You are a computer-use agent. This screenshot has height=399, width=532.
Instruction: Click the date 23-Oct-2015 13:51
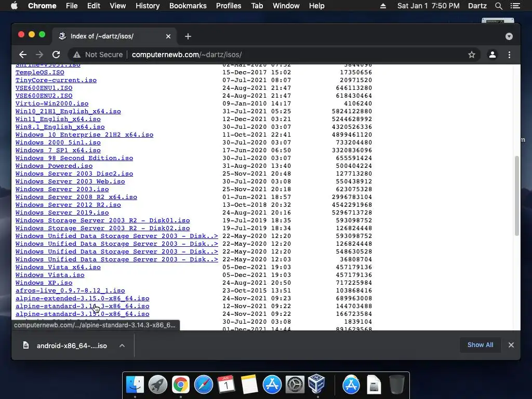pos(257,291)
